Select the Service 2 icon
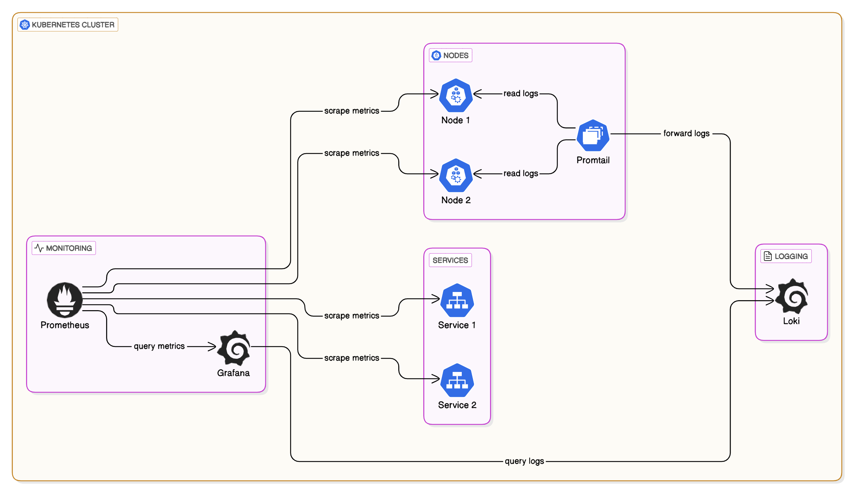The height and width of the screenshot is (504, 865). click(x=457, y=380)
